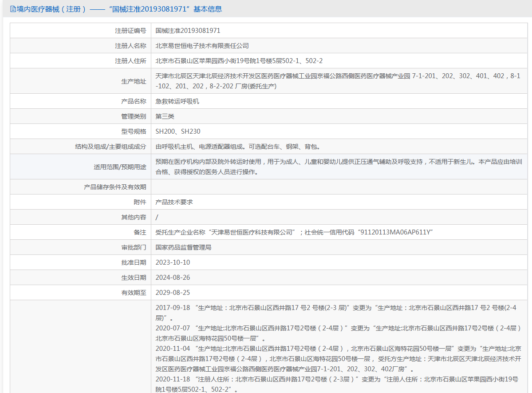Click the model spec value SH200、SH230
The height and width of the screenshot is (393, 532).
tap(177, 131)
